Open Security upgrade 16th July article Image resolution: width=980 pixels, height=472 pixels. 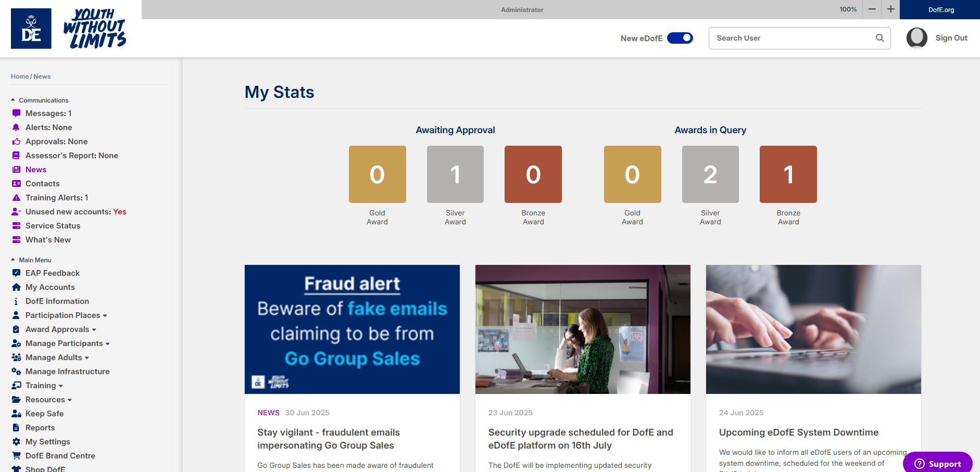pyautogui.click(x=581, y=439)
